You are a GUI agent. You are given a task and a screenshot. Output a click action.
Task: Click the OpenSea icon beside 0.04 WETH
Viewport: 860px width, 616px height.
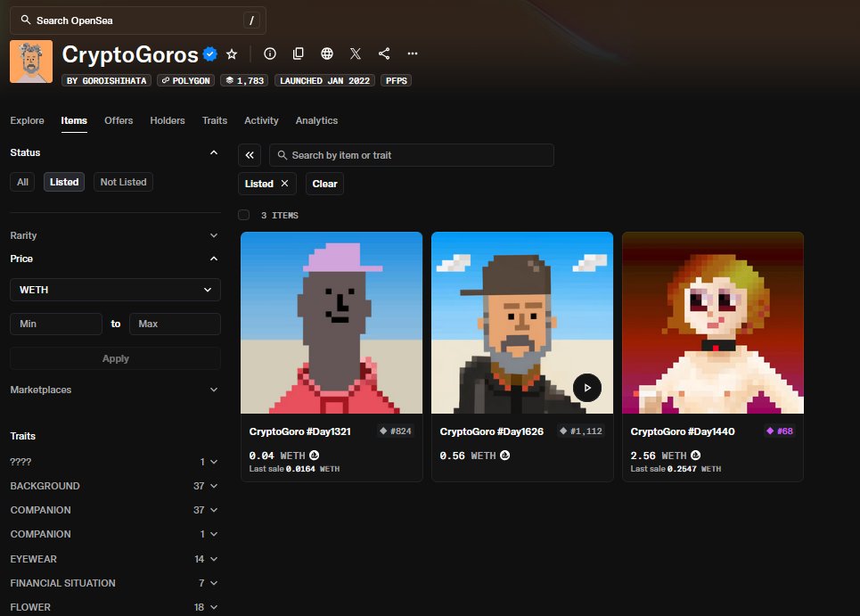315,456
